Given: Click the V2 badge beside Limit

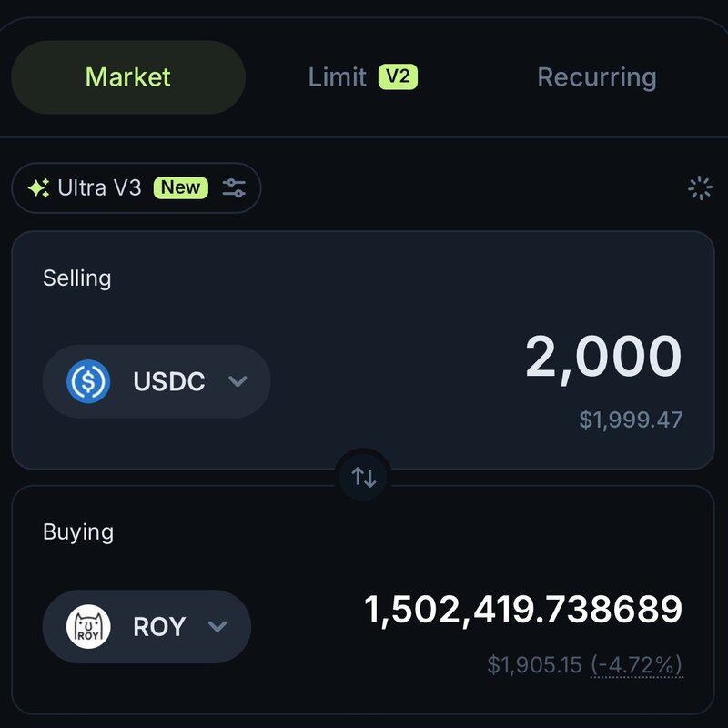Looking at the screenshot, I should pos(398,76).
